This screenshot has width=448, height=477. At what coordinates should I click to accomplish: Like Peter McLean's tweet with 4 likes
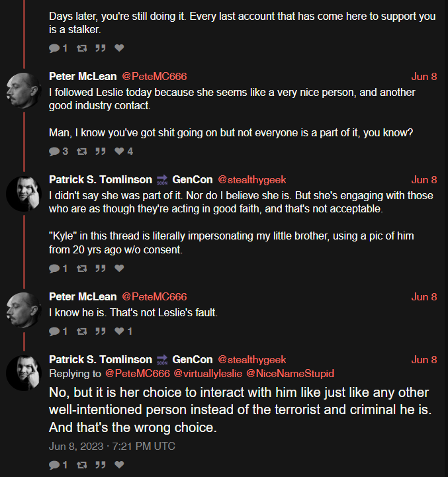(119, 152)
